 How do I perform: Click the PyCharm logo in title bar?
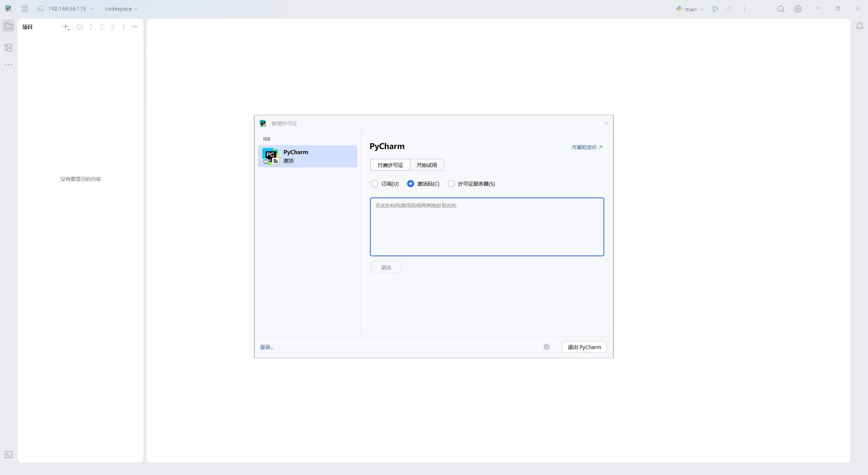(x=8, y=9)
